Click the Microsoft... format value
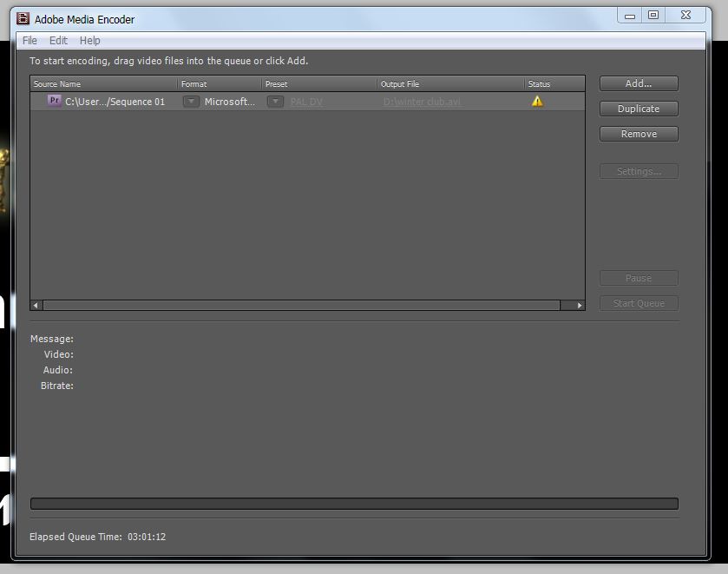Image resolution: width=728 pixels, height=574 pixels. click(230, 102)
